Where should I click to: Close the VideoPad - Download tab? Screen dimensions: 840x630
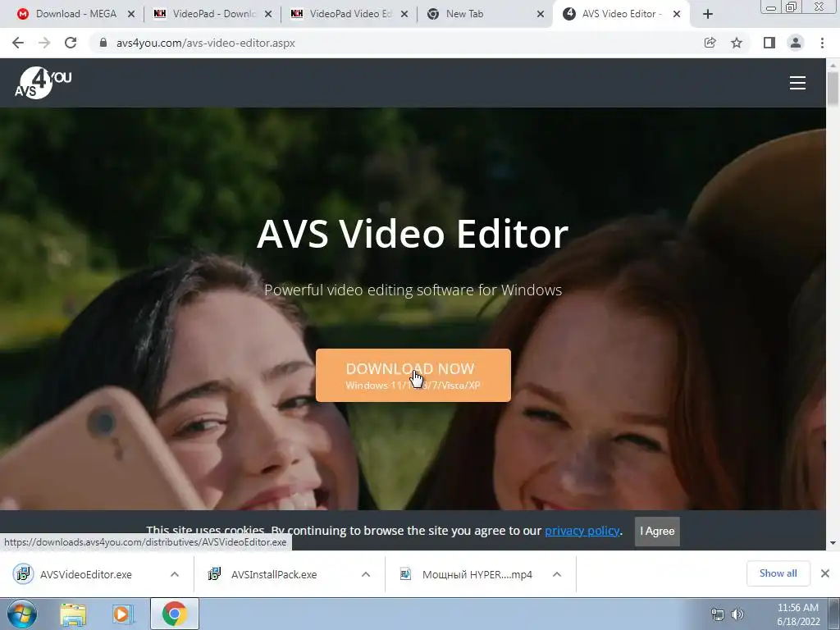268,14
